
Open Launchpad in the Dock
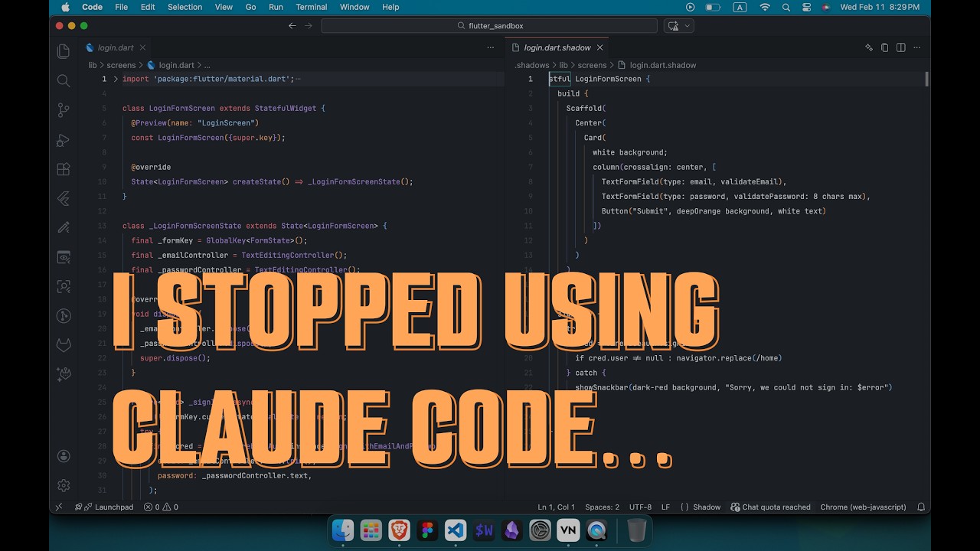(x=371, y=530)
